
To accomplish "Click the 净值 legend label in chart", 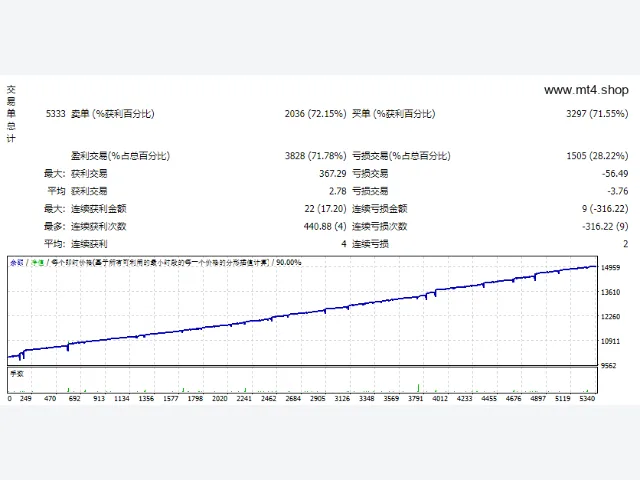I will click(38, 262).
